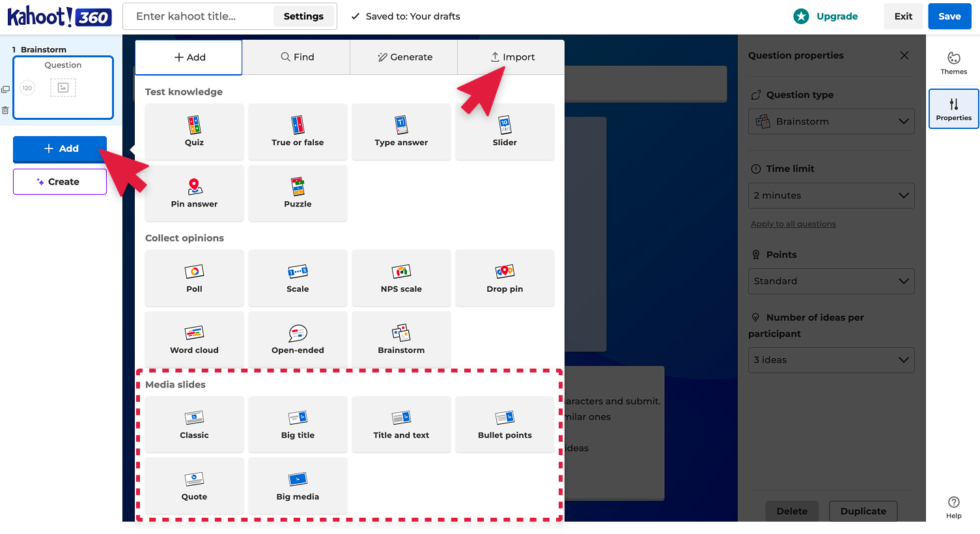
Task: Open the Points dropdown
Action: click(x=832, y=281)
